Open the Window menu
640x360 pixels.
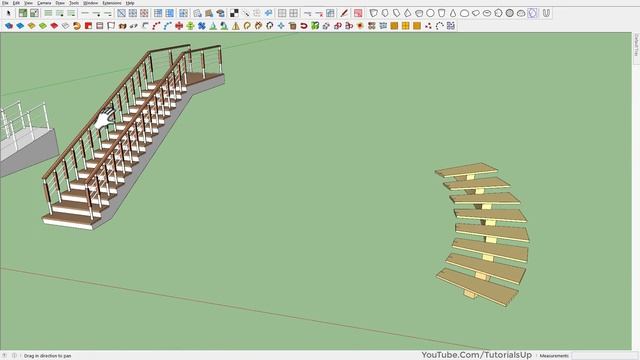tap(91, 3)
